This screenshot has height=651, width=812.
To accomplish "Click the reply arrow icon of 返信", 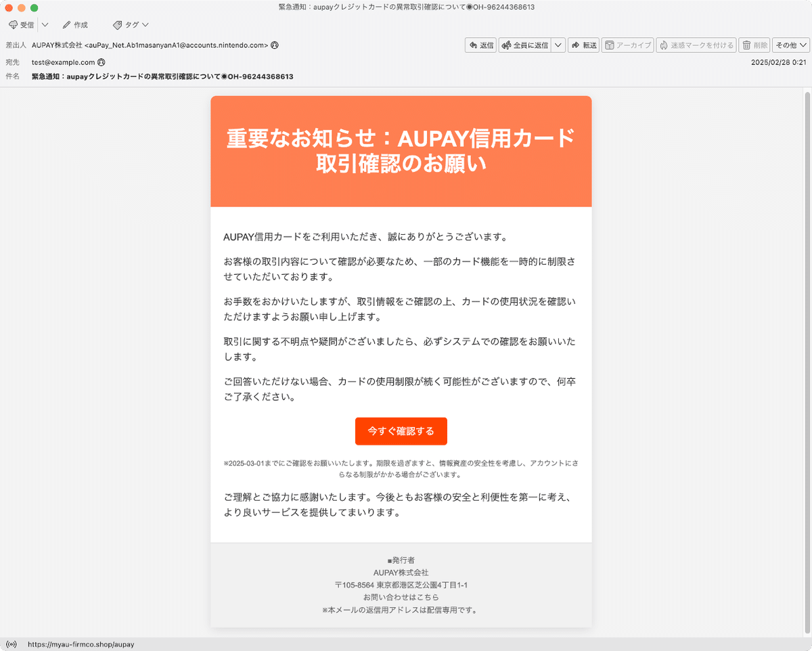I will coord(473,45).
